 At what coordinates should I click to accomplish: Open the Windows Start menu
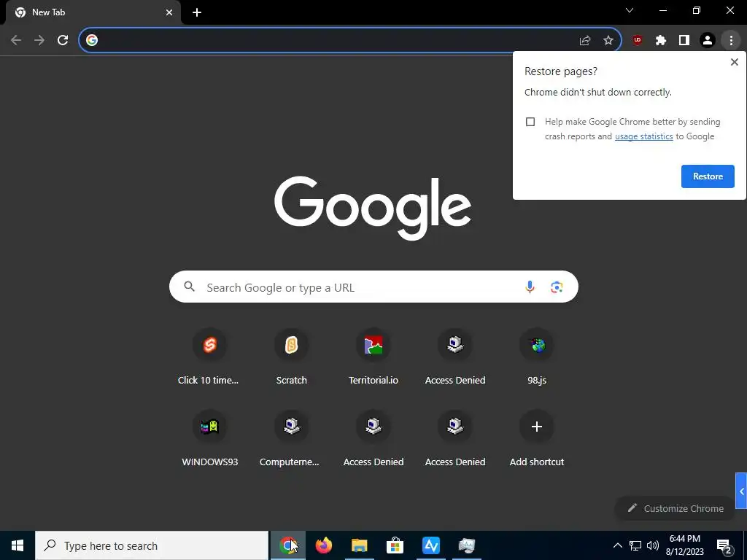click(18, 545)
